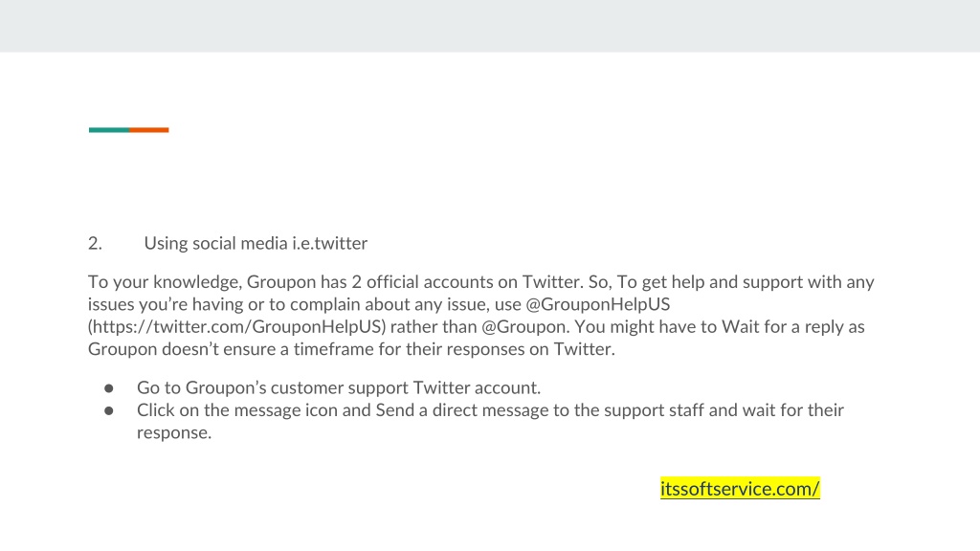Click the teal segment of the accent line
This screenshot has height=551, width=980.
pos(109,130)
